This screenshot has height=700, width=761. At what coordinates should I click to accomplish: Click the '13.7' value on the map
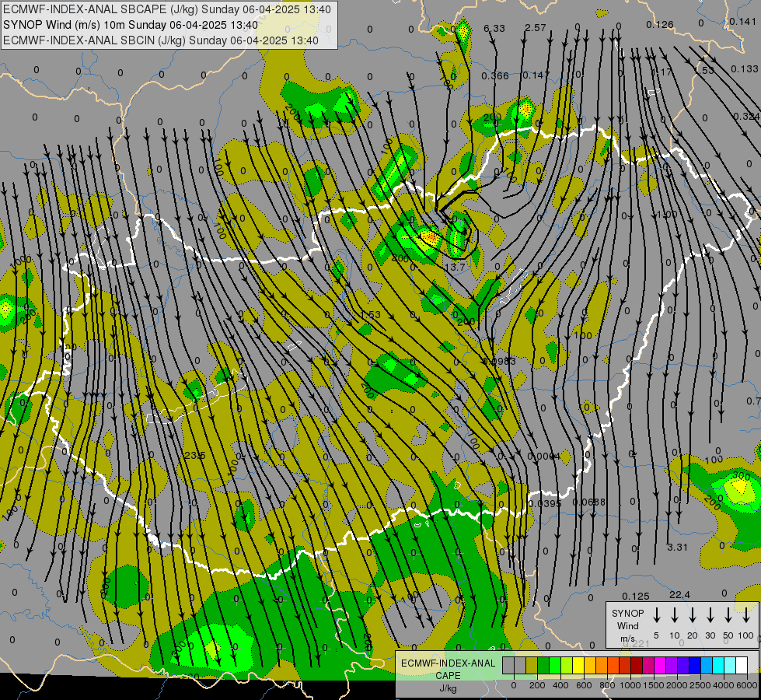(455, 268)
